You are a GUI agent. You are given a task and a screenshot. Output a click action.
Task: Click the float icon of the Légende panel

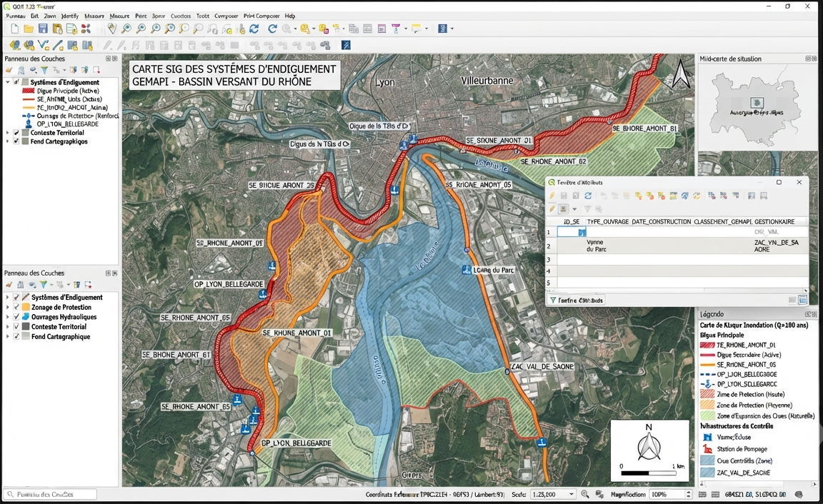click(x=808, y=315)
